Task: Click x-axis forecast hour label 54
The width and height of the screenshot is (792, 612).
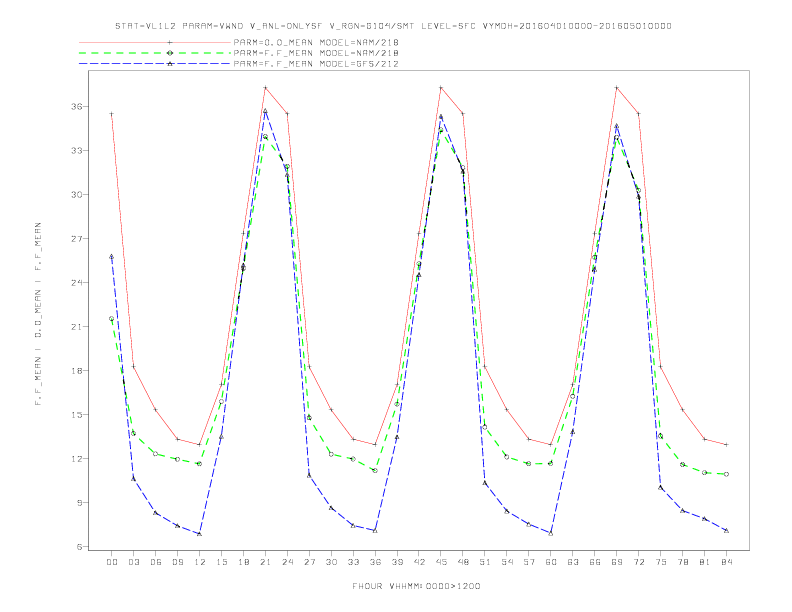Action: click(x=507, y=562)
